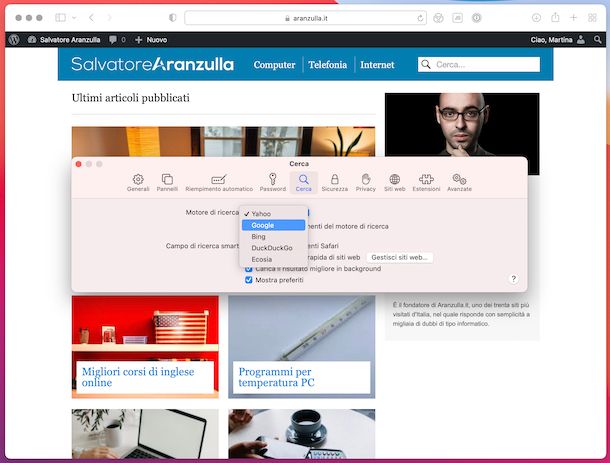Open the Sicurezza preferences tab

[x=335, y=182]
